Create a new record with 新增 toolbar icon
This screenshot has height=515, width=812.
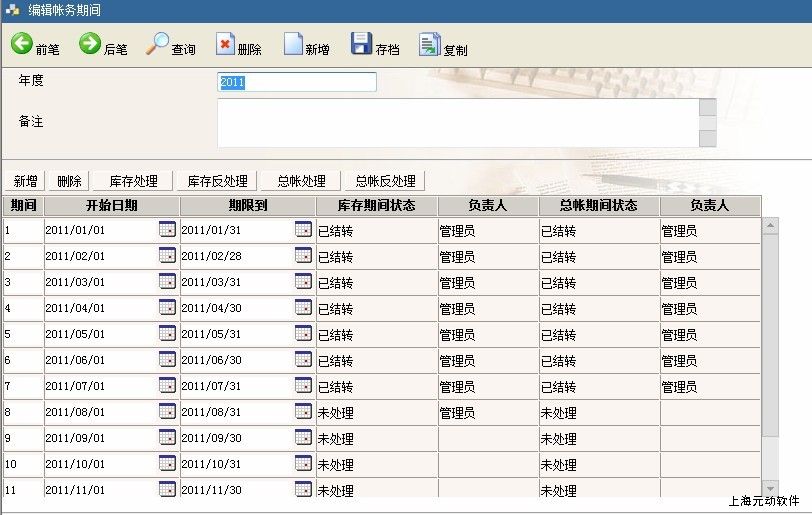(x=293, y=45)
